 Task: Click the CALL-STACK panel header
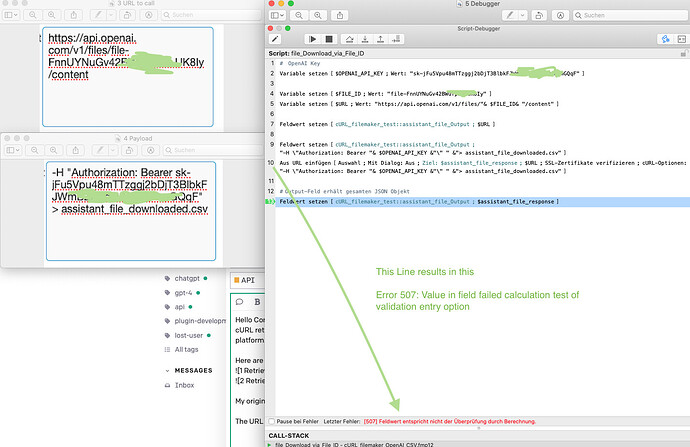point(289,436)
